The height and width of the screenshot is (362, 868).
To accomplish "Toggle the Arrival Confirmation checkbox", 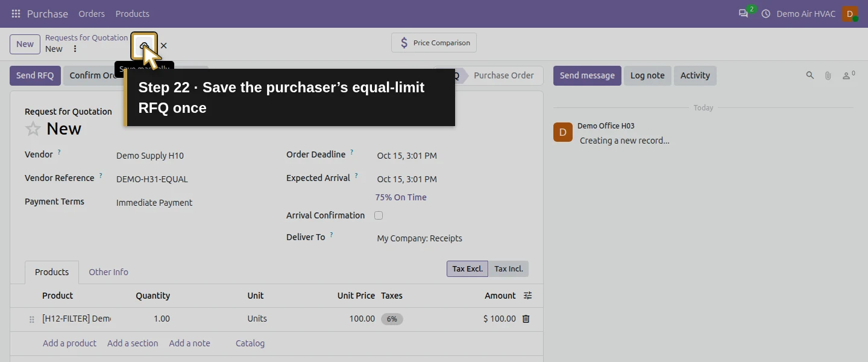I will [379, 215].
